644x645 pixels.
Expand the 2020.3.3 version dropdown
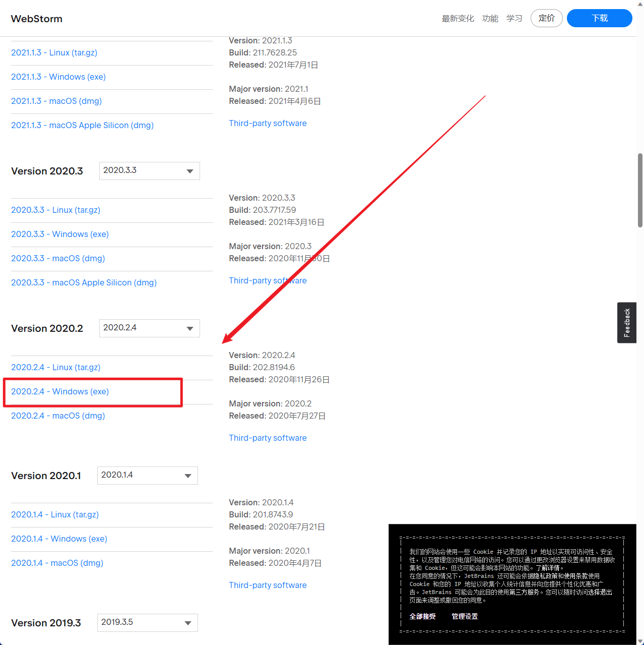(x=149, y=171)
